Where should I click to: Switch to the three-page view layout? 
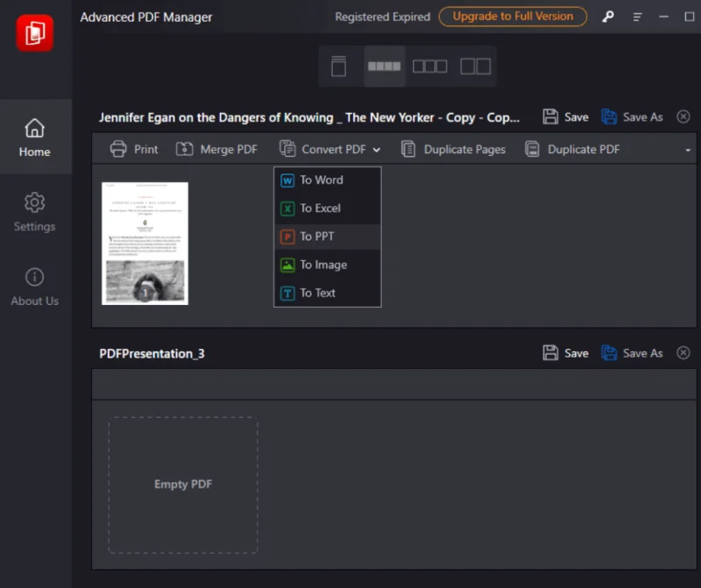(x=429, y=67)
